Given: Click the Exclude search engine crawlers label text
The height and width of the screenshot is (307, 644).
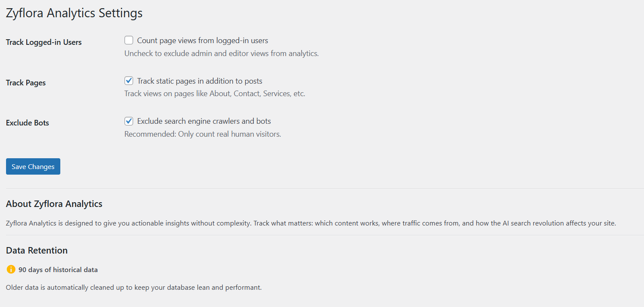Looking at the screenshot, I should click(x=204, y=121).
